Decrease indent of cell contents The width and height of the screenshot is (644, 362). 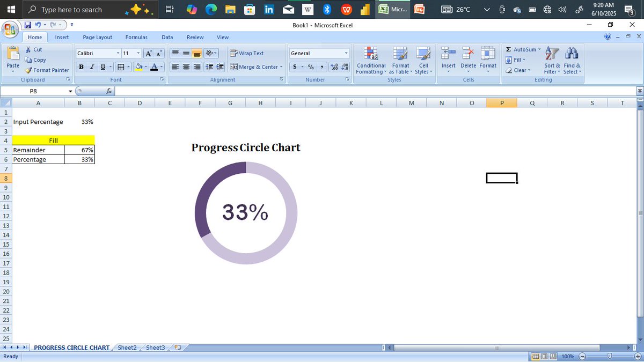coord(209,67)
